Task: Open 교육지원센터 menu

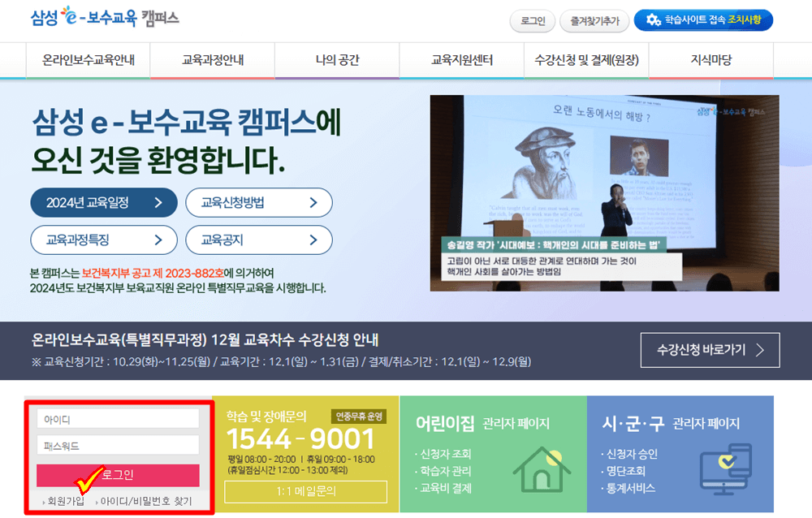Action: (x=462, y=60)
